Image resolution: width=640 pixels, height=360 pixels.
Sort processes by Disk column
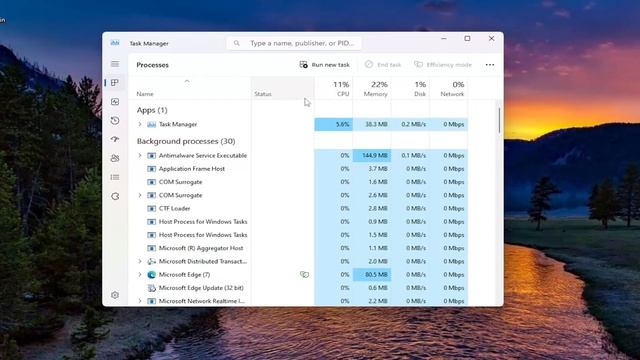(410, 88)
